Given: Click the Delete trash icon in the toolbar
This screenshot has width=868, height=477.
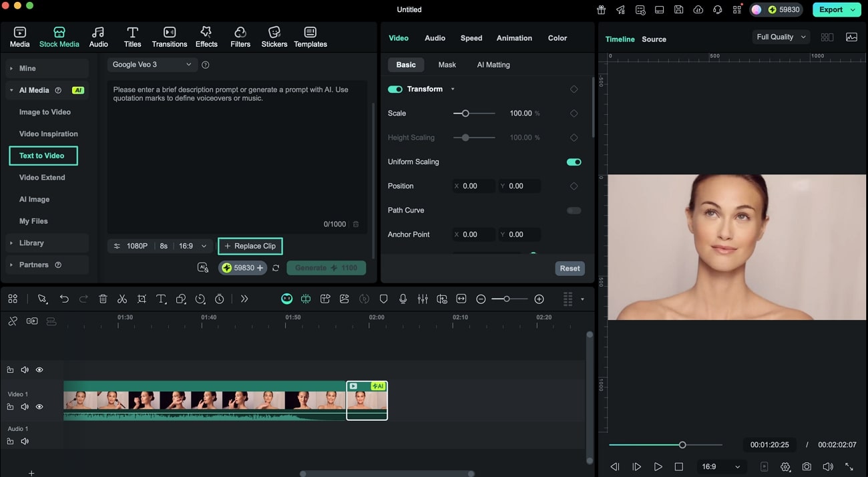Looking at the screenshot, I should coord(103,299).
